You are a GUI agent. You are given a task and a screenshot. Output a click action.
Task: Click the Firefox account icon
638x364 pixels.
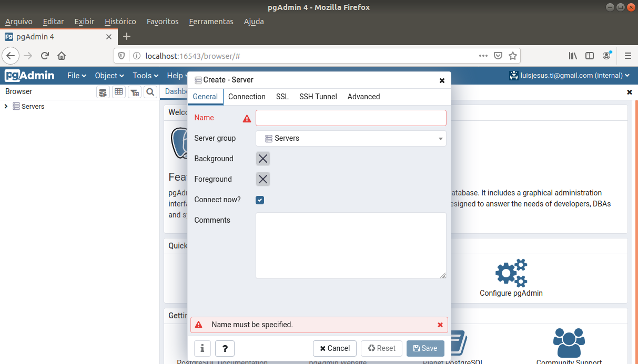pyautogui.click(x=607, y=55)
